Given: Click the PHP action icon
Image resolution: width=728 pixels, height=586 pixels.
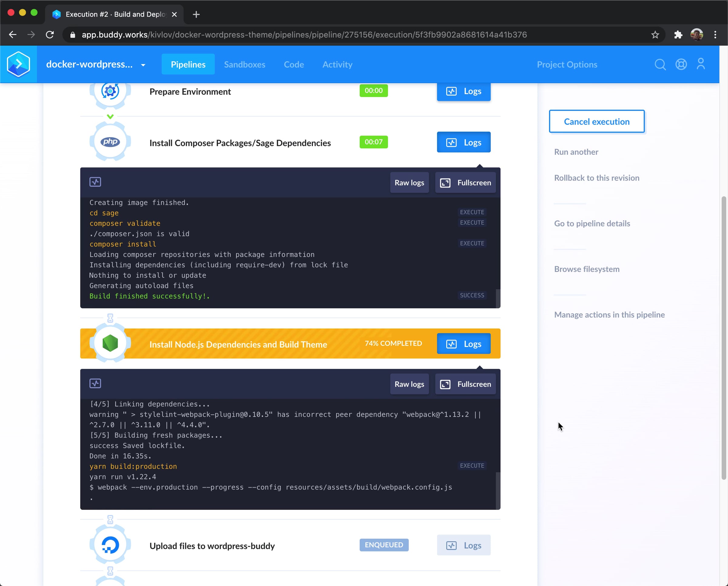Looking at the screenshot, I should point(110,142).
